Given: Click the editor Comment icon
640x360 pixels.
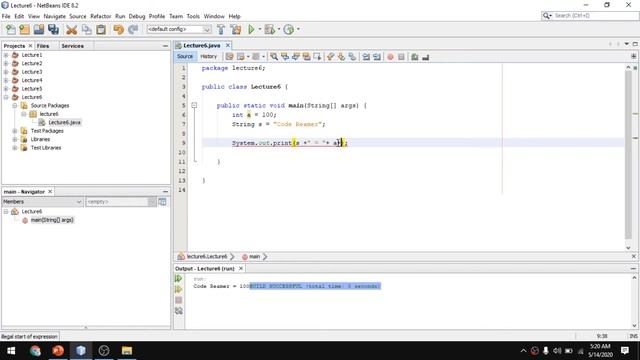Looking at the screenshot, I should click(415, 57).
